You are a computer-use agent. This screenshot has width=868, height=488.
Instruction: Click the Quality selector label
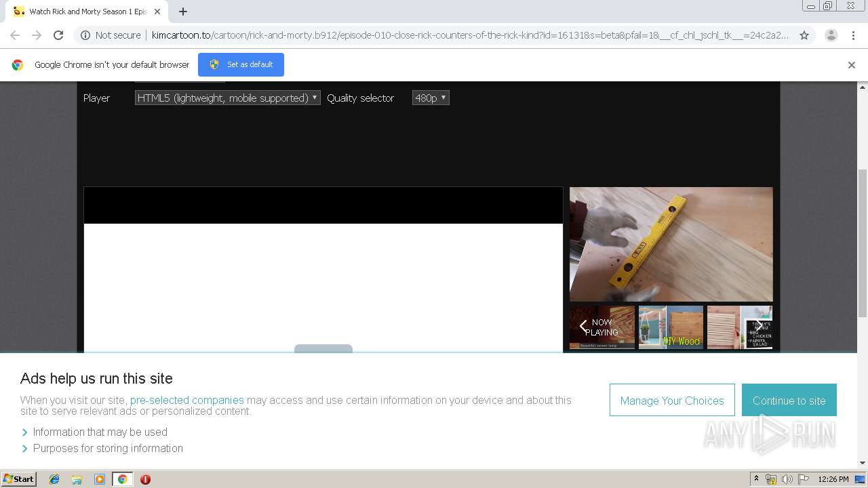pyautogui.click(x=360, y=98)
